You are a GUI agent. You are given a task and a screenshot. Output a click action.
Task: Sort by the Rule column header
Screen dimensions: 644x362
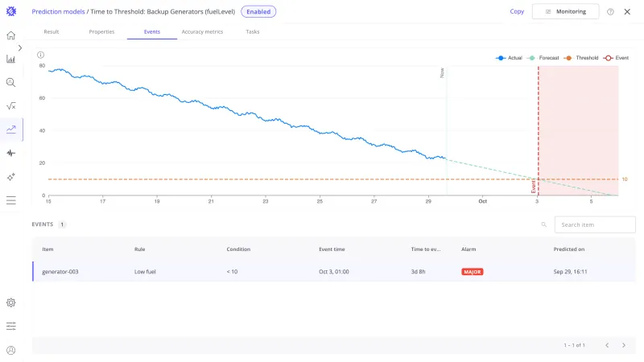(x=139, y=249)
